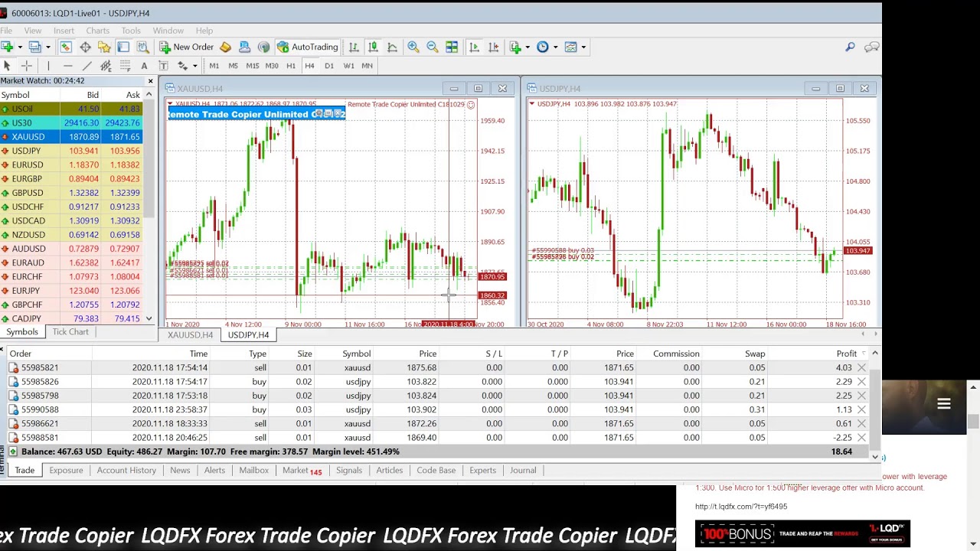Viewport: 980px width, 551px height.
Task: Close order 55985821 with X
Action: [861, 368]
